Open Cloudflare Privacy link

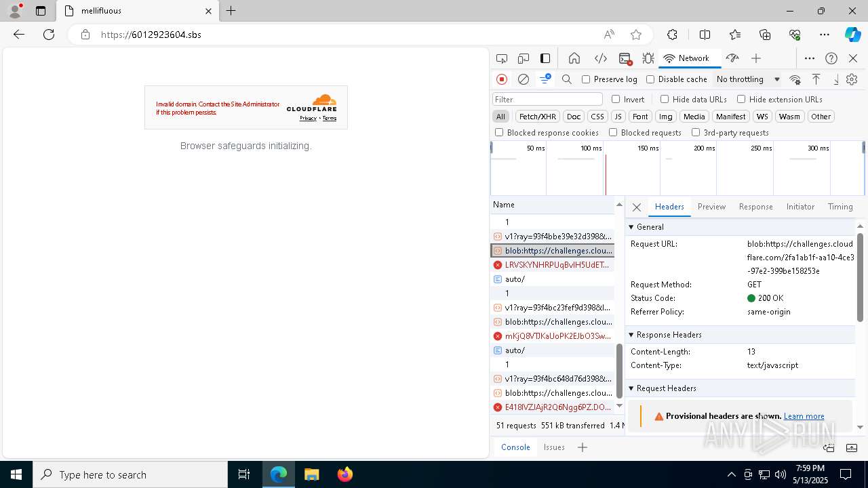click(309, 119)
